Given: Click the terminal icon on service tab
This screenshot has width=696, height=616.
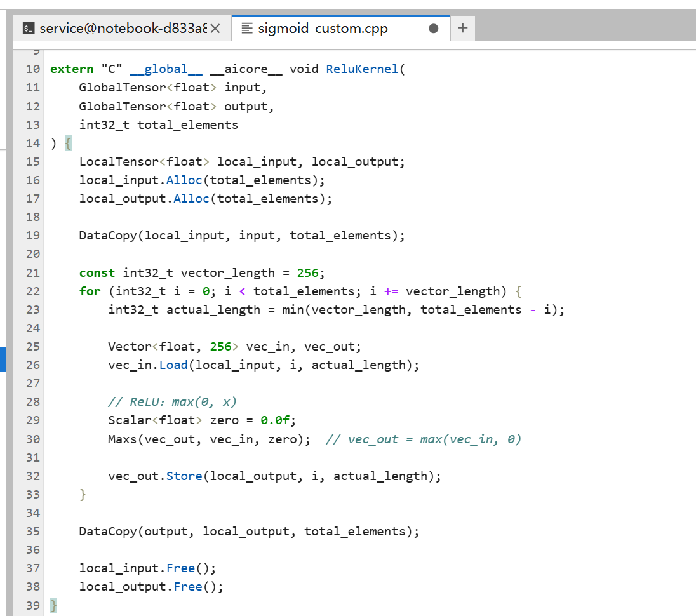Looking at the screenshot, I should (29, 29).
